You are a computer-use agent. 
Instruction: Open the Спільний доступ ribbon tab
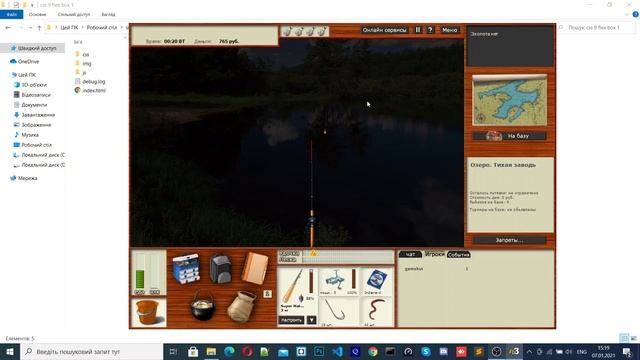[74, 14]
